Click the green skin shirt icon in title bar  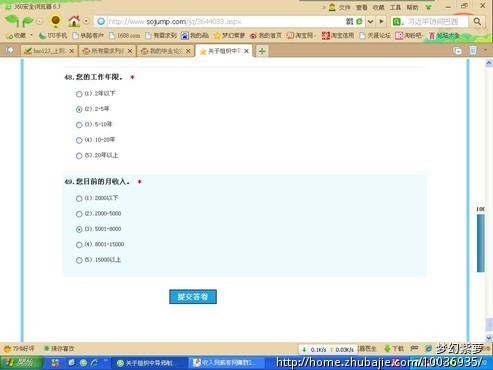428,7
